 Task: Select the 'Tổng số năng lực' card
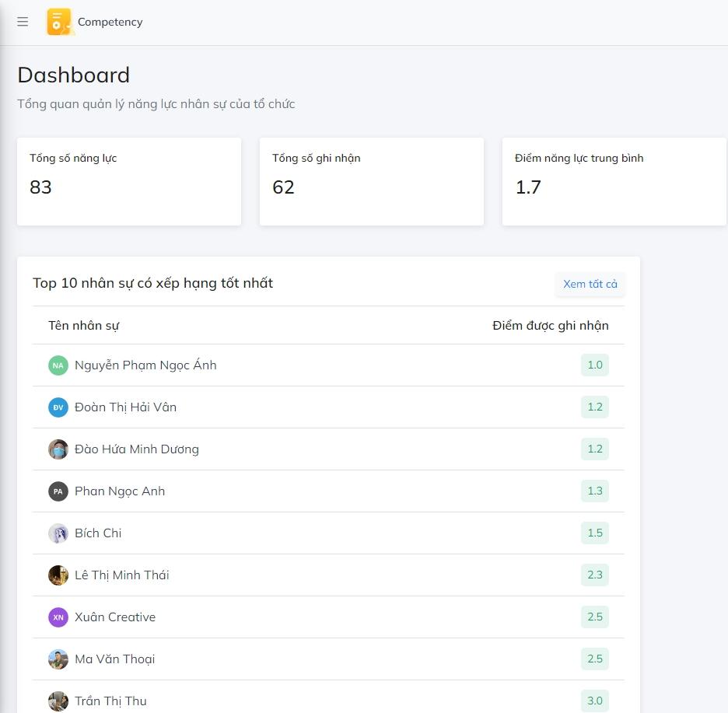129,182
